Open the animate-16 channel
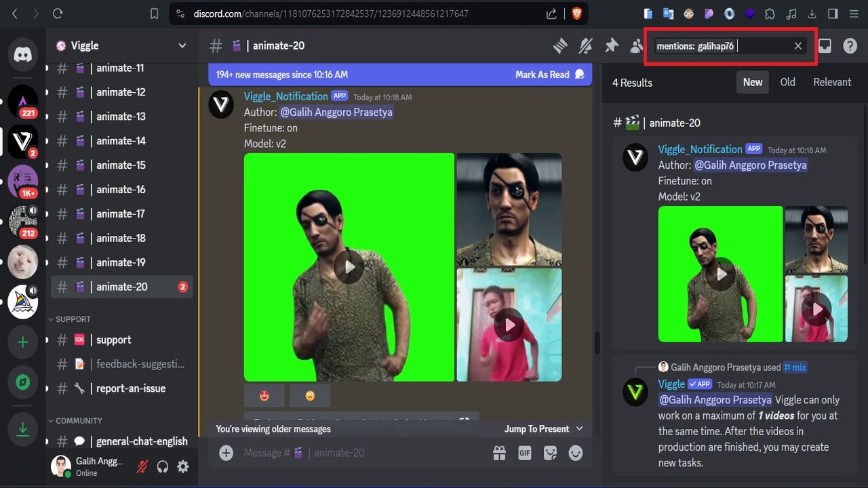Viewport: 868px width, 488px height. [121, 190]
